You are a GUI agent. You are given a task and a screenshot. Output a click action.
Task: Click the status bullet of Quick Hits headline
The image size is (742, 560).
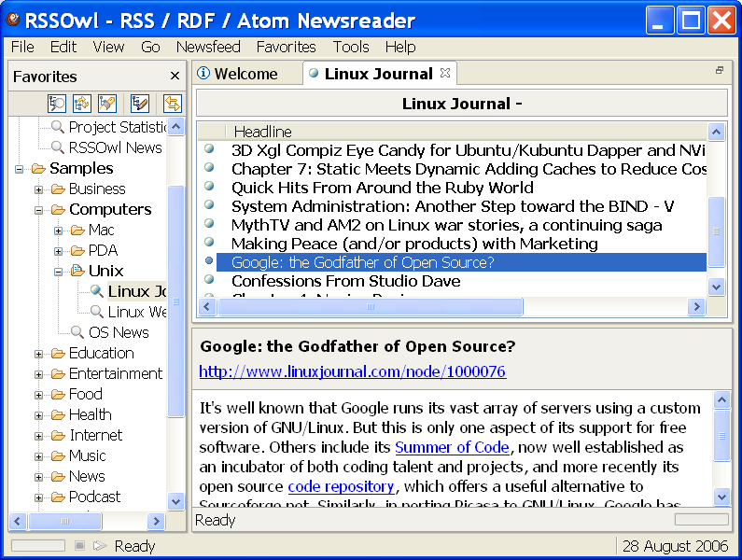click(x=209, y=186)
